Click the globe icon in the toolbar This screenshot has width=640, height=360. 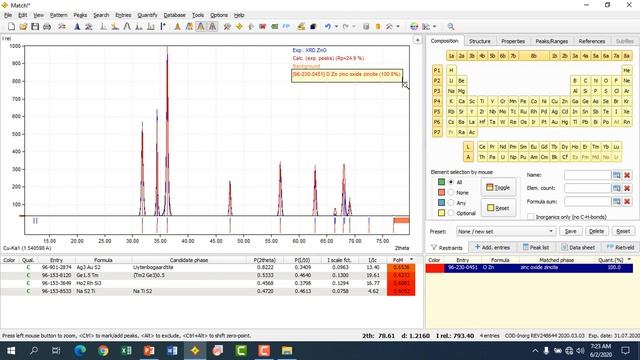click(x=414, y=27)
